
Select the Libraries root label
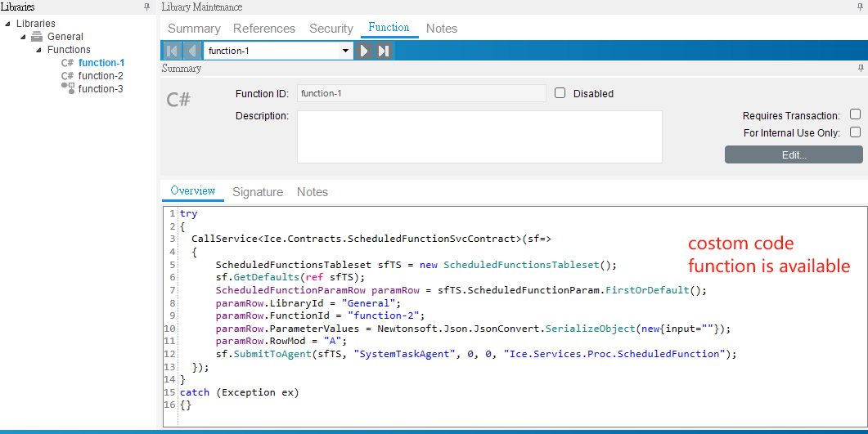[x=35, y=23]
